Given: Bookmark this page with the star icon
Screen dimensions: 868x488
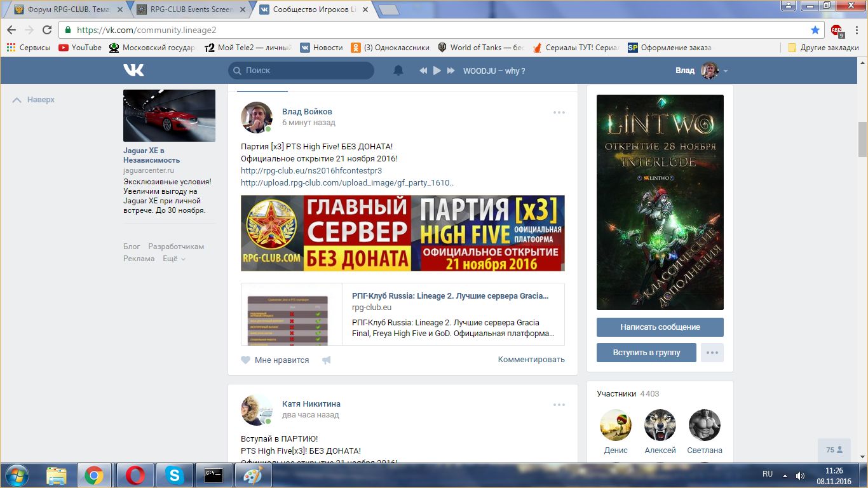Looking at the screenshot, I should tap(815, 30).
